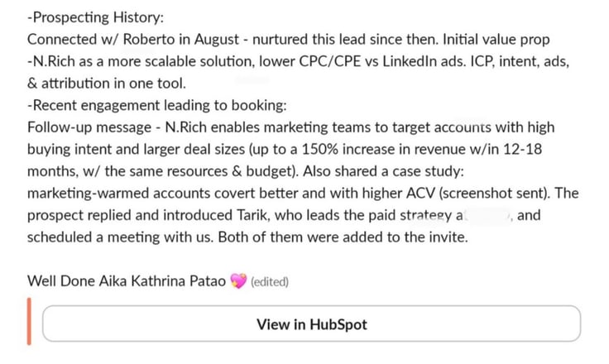Click the sparkling pink heart emoji
Viewport: 609px width, 364px height.
tap(238, 281)
